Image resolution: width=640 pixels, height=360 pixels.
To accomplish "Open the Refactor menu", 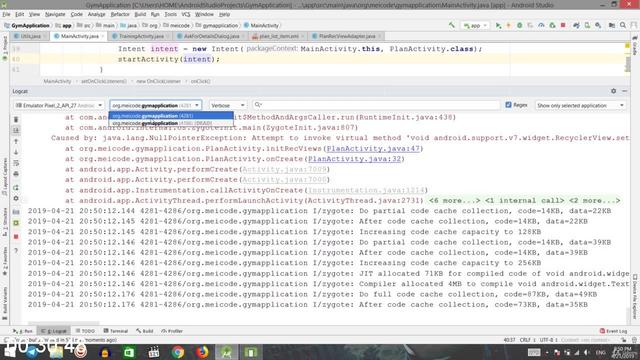I will point(120,14).
